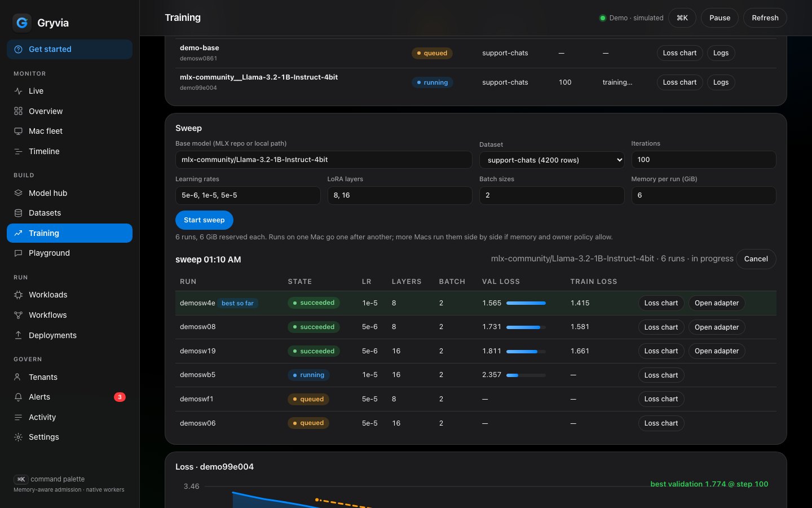Screen dimensions: 812x508
Task: Refresh the Training page
Action: 765,18
